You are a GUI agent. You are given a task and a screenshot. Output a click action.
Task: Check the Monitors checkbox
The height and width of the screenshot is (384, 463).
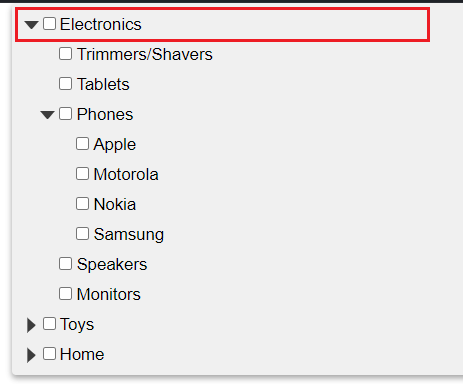click(x=65, y=294)
